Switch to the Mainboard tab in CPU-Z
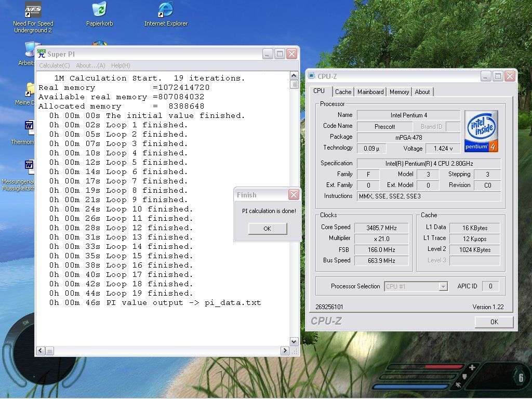 (x=370, y=92)
